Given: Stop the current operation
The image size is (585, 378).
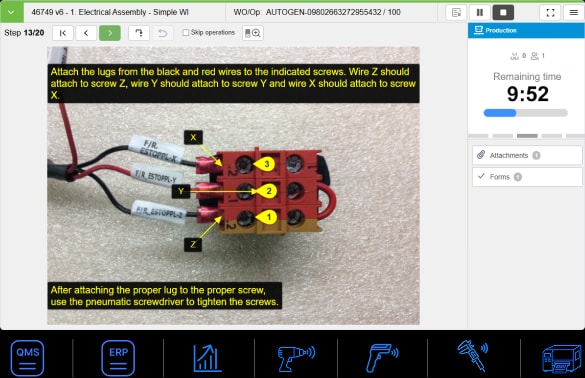Looking at the screenshot, I should pos(503,13).
